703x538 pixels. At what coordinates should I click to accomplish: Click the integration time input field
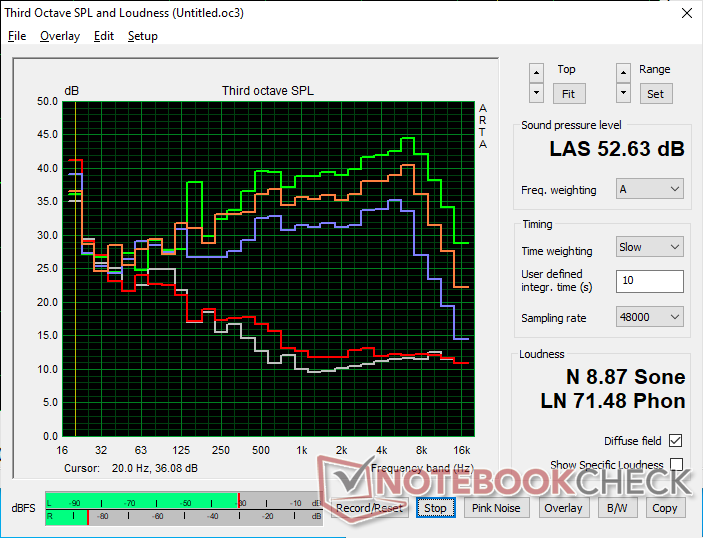650,281
